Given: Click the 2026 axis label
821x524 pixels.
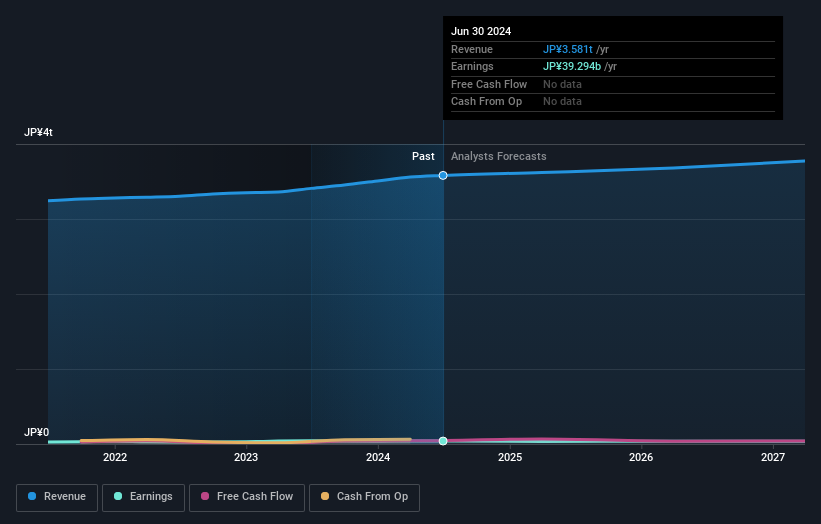Looking at the screenshot, I should 641,458.
